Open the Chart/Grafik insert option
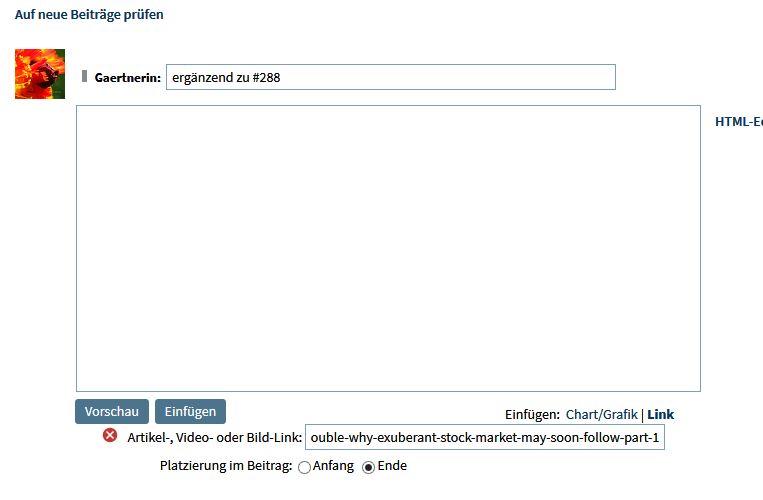The width and height of the screenshot is (763, 500). pyautogui.click(x=601, y=414)
